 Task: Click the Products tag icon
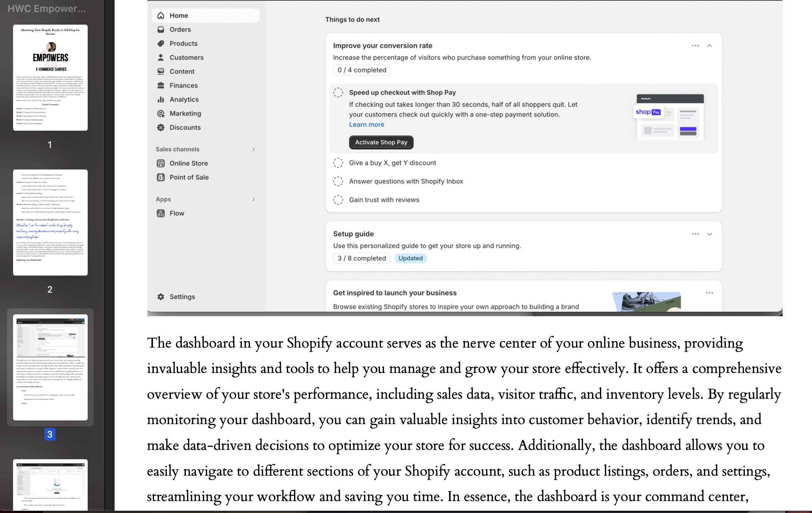tap(161, 43)
